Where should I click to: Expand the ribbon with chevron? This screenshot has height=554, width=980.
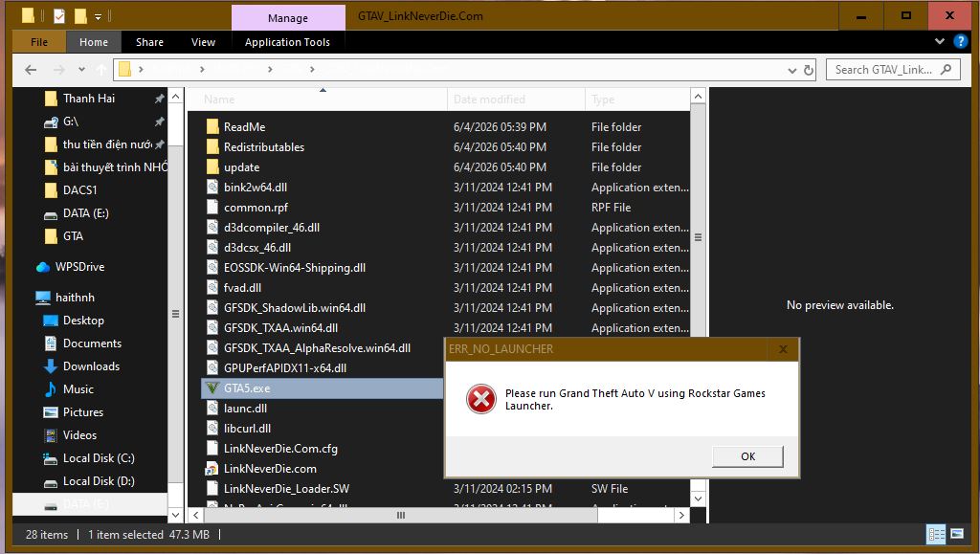[x=940, y=41]
